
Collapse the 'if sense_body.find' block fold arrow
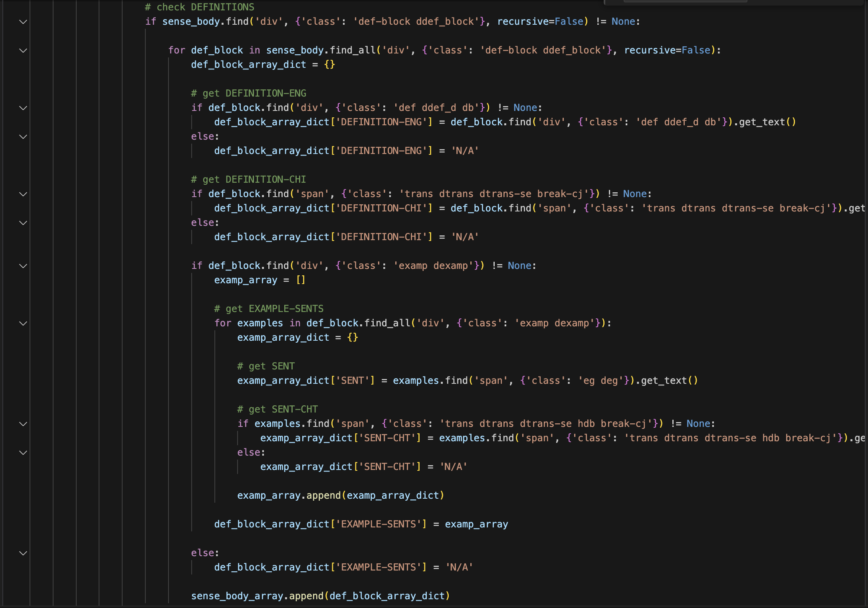click(23, 22)
